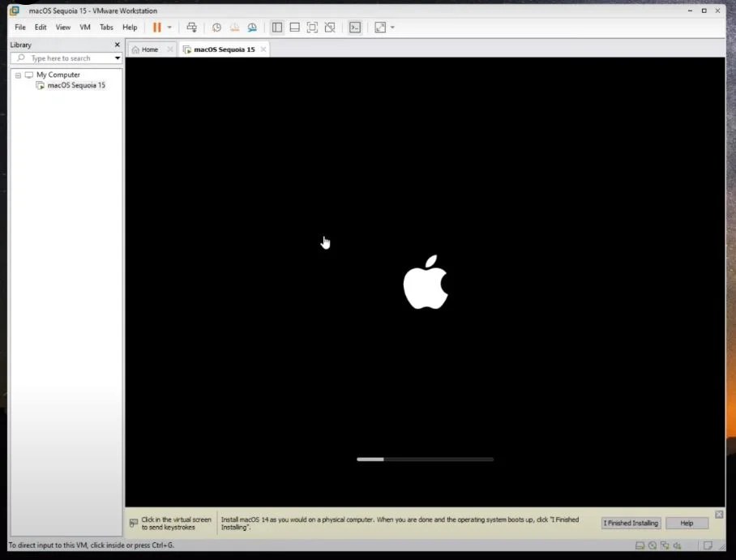This screenshot has width=736, height=560.
Task: Click the VMware Workstation title bar icon
Action: [x=15, y=11]
